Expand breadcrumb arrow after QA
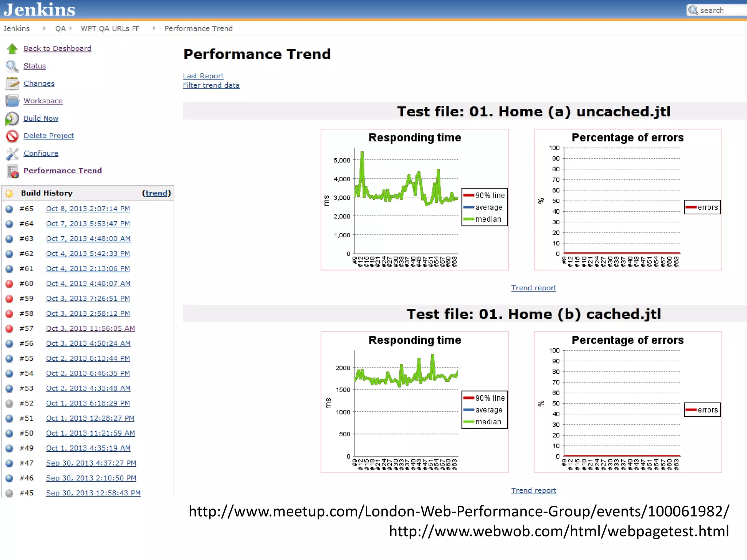The width and height of the screenshot is (747, 560). [71, 28]
